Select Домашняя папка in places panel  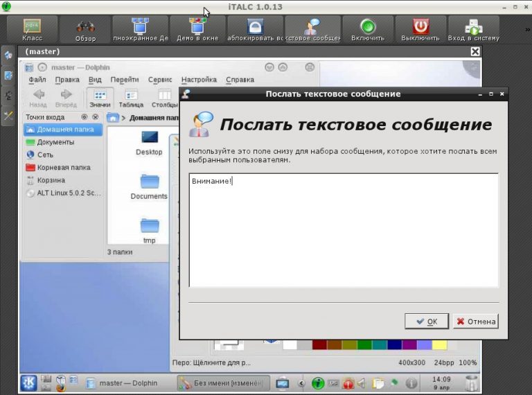[63, 130]
